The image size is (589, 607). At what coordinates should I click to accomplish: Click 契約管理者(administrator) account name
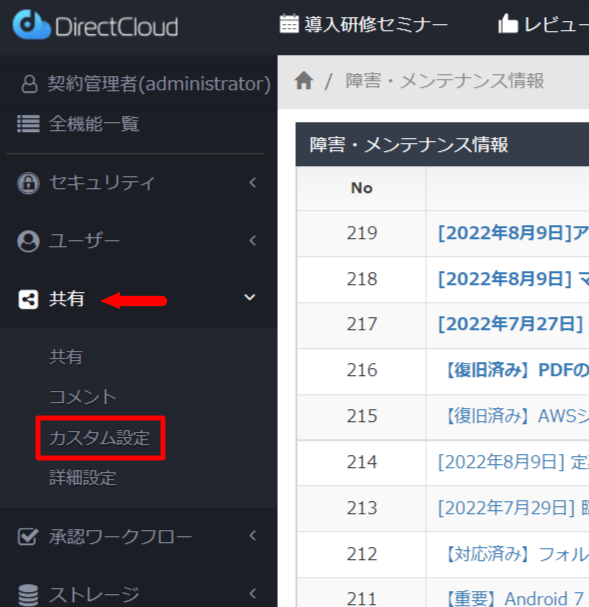click(x=159, y=84)
